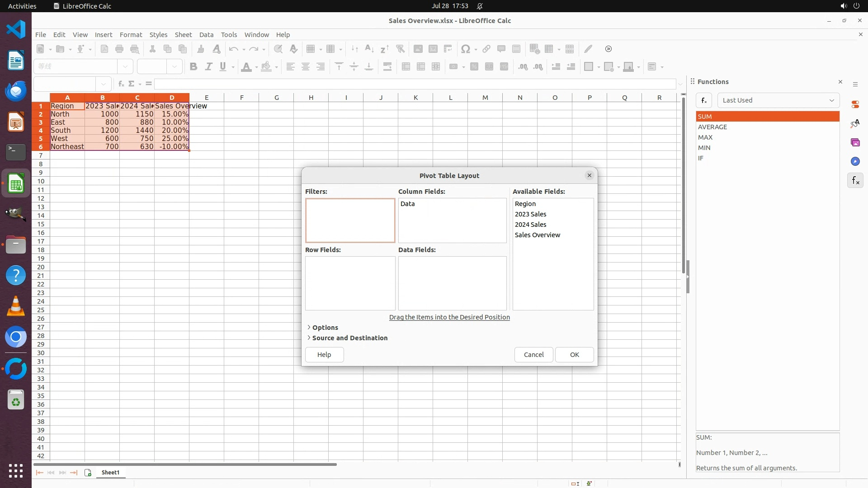Expand Source and Destination section
868x488 pixels.
tap(349, 338)
